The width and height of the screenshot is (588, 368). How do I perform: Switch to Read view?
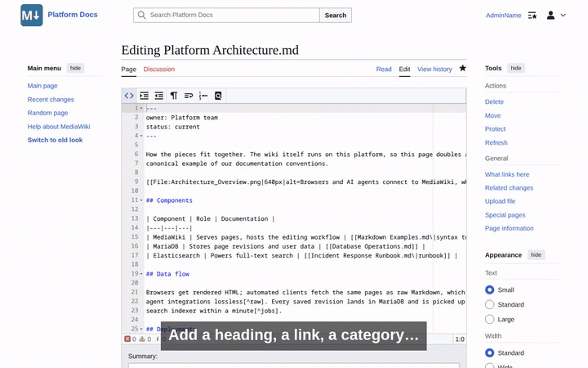pyautogui.click(x=384, y=69)
